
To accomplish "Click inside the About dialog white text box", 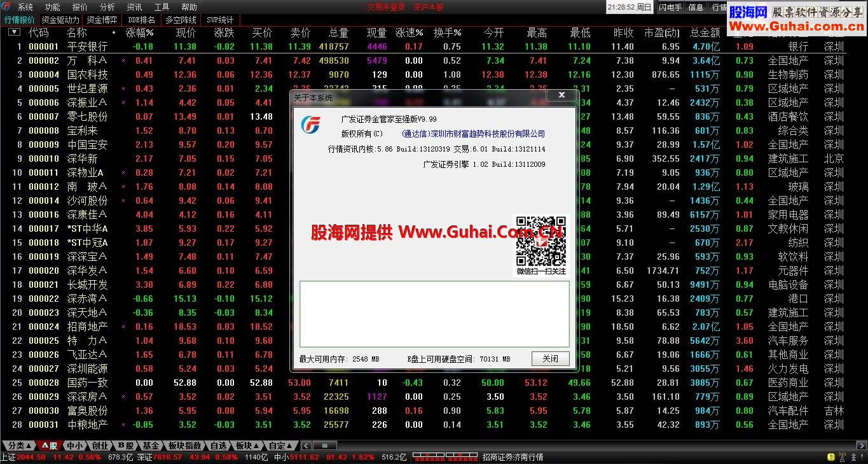I will (434, 314).
